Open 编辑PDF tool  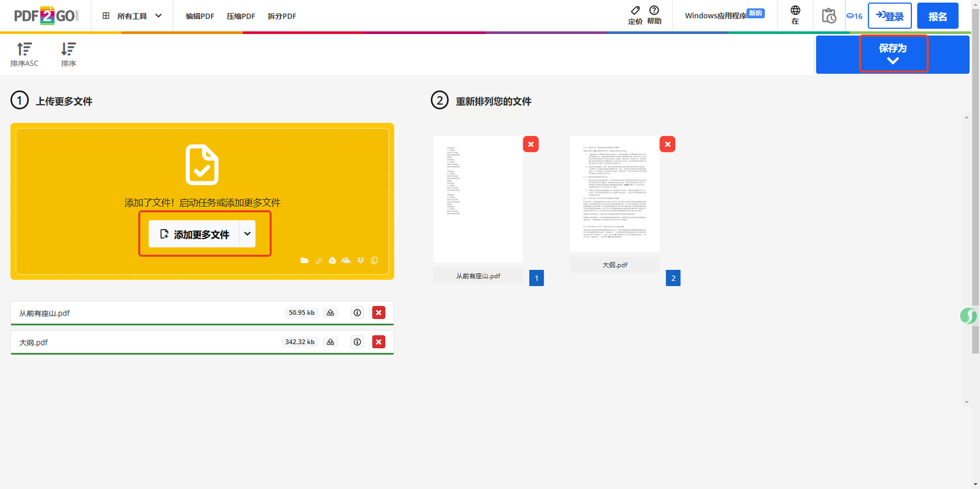point(200,16)
